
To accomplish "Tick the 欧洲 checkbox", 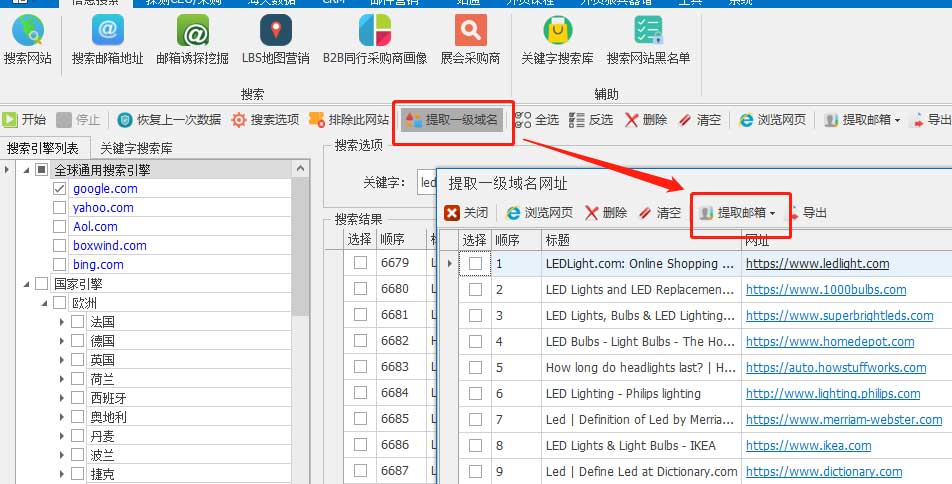I will tap(60, 303).
